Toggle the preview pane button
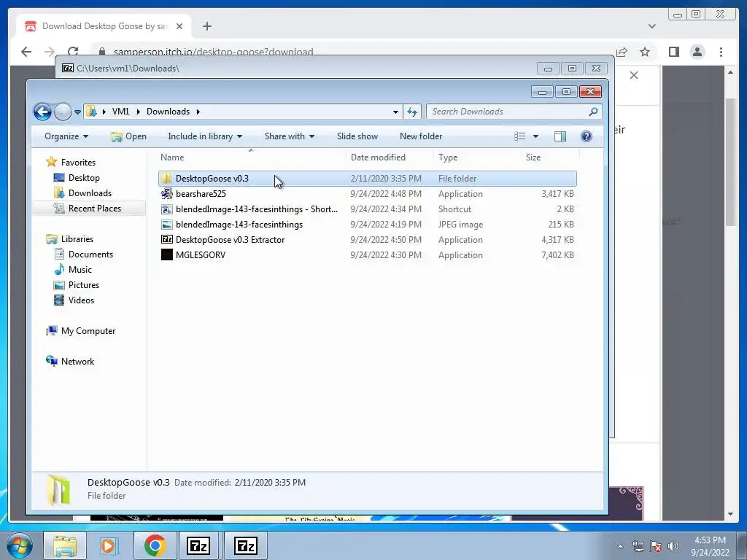The width and height of the screenshot is (747, 560). click(560, 136)
